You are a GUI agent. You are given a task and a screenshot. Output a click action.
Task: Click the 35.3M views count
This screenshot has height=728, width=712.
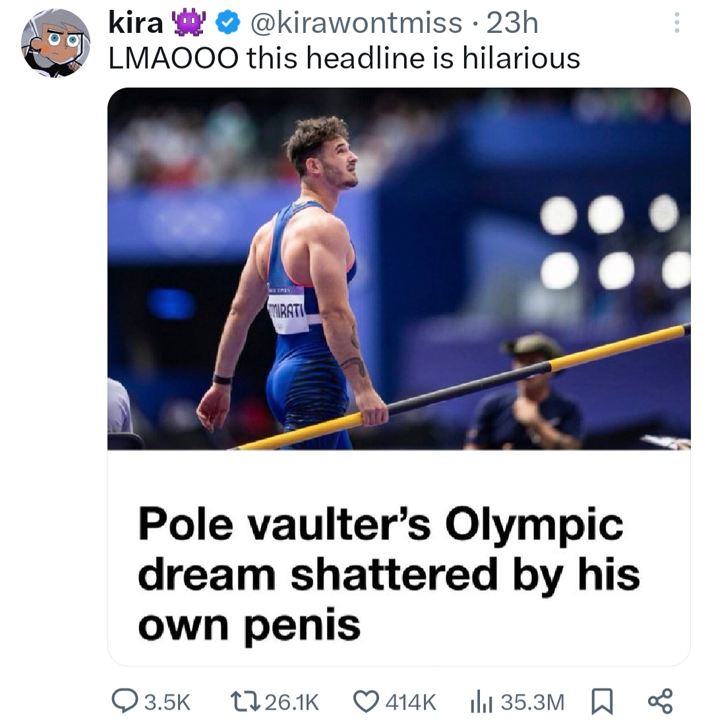532,702
